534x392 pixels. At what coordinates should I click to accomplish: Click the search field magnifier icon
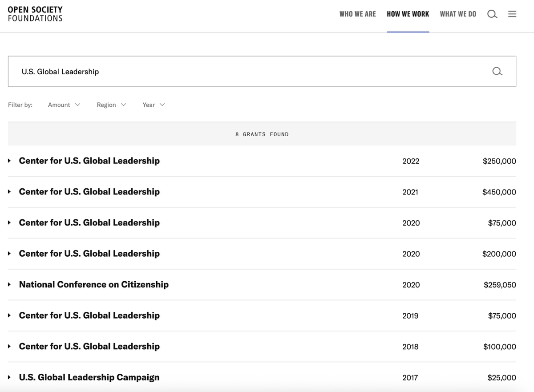(497, 71)
